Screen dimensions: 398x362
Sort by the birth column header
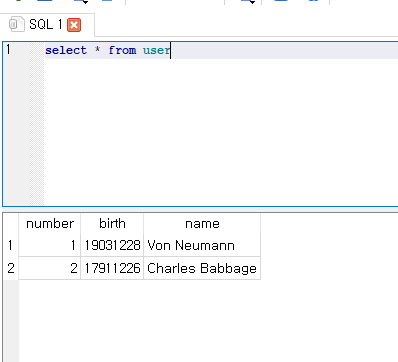pyautogui.click(x=112, y=224)
